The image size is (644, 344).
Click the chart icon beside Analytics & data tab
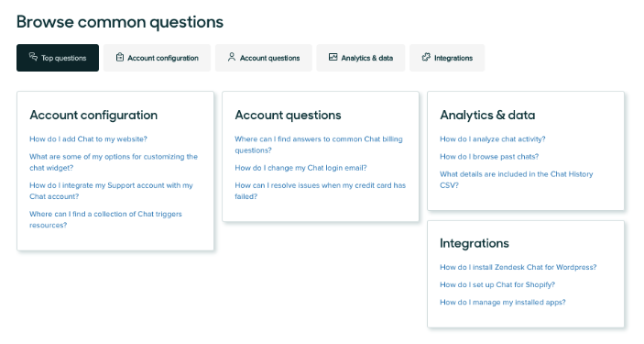pyautogui.click(x=333, y=57)
